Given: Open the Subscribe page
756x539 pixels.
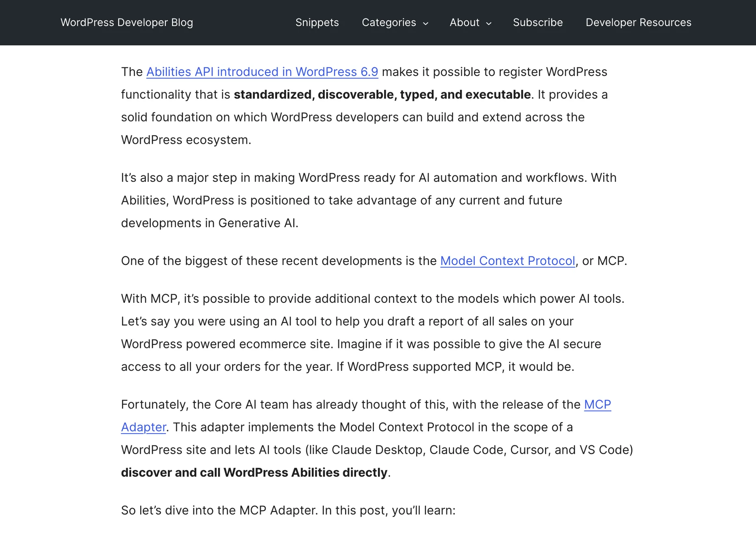Looking at the screenshot, I should point(538,22).
